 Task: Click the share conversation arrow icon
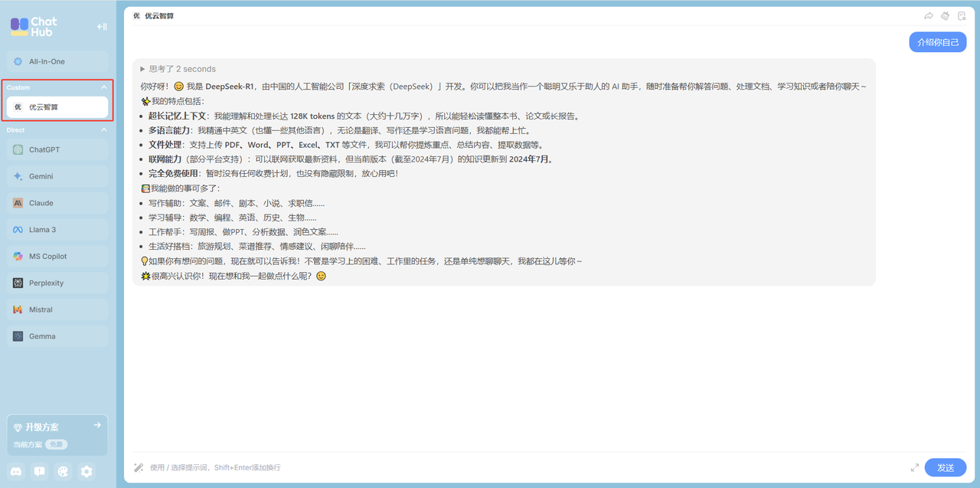(x=929, y=15)
